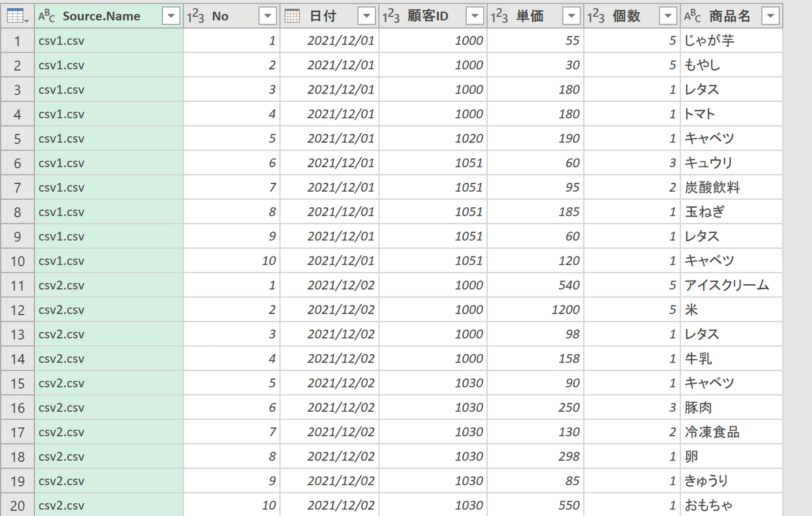Click the ABC text type icon of 商品名 column
812x516 pixels.
click(x=692, y=16)
